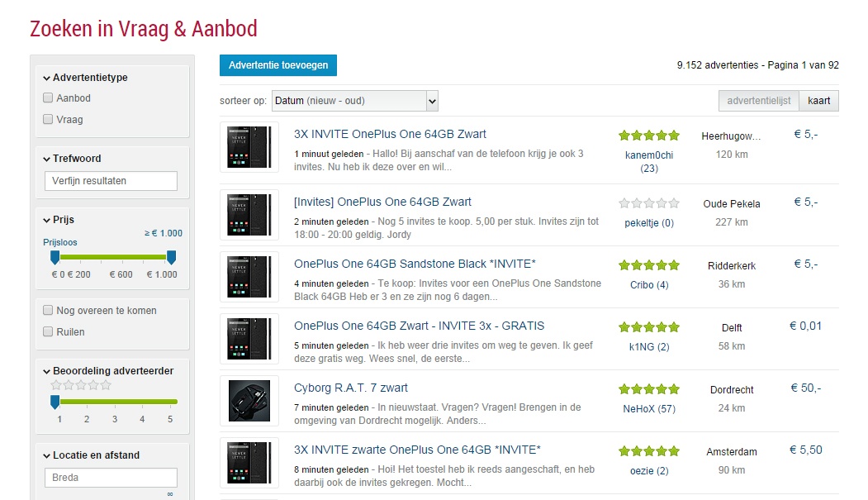Open listing 3X INVITE OnePlus One 64GB Zwart
868x500 pixels.
(390, 134)
